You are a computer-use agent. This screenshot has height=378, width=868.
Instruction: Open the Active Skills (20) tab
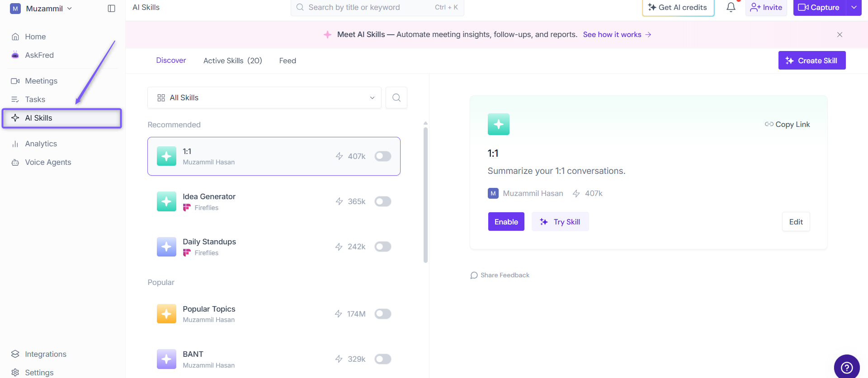pos(233,61)
